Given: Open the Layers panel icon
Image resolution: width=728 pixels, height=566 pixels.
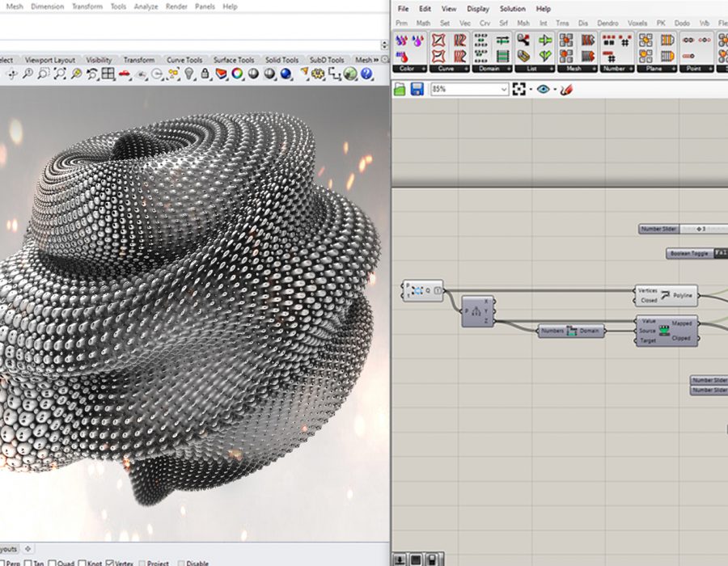Looking at the screenshot, I should coord(221,74).
